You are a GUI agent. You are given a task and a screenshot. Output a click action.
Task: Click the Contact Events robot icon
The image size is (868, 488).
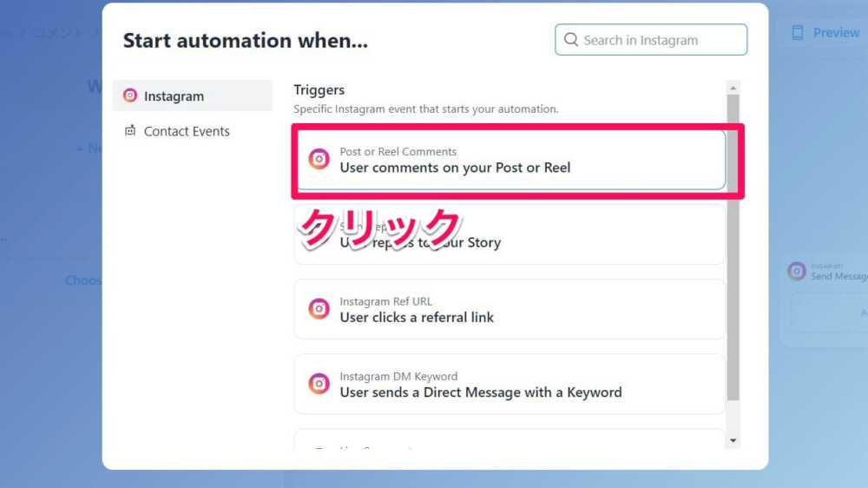(130, 131)
